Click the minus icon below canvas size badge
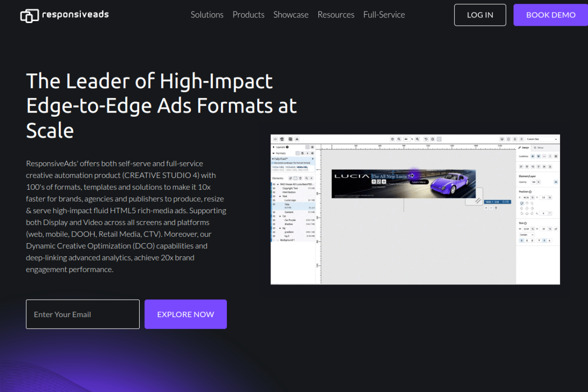 tap(491, 208)
